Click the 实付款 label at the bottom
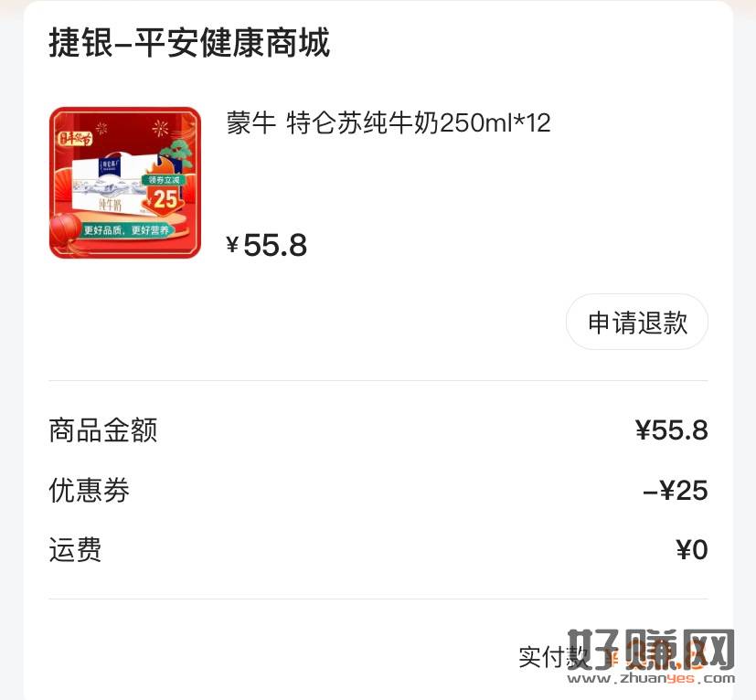Viewport: 756px width, 700px height. coord(552,657)
